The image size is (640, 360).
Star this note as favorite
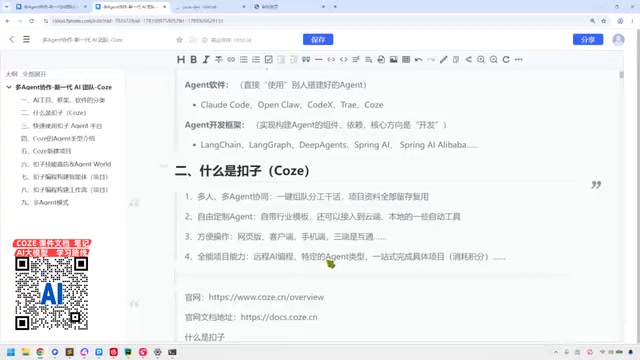(x=179, y=40)
